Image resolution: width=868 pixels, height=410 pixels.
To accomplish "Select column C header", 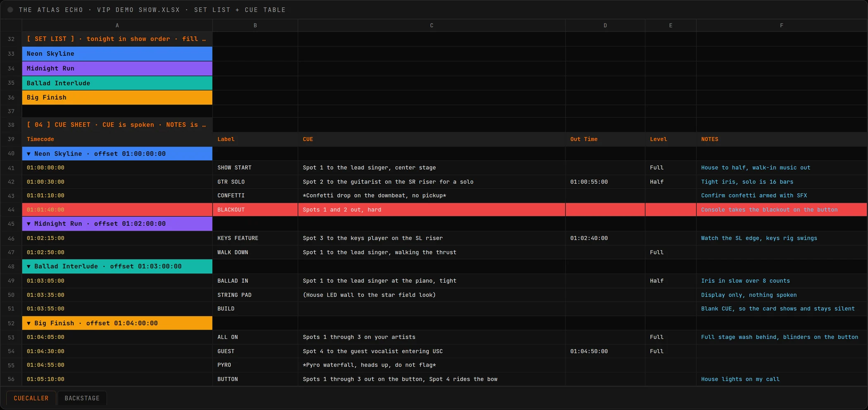I will tap(432, 26).
